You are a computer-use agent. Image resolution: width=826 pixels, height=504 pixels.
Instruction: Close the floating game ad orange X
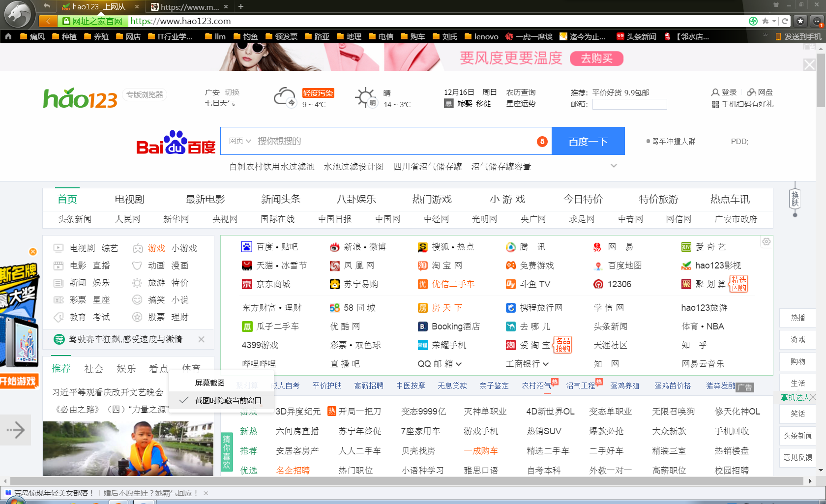coord(33,252)
